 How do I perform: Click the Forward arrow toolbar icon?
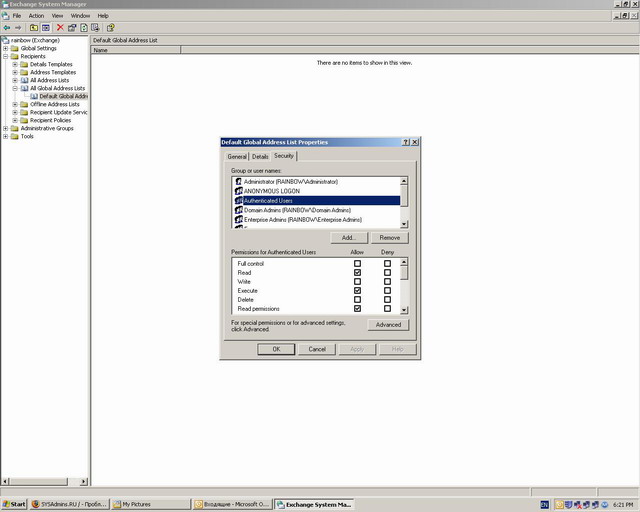click(x=18, y=28)
